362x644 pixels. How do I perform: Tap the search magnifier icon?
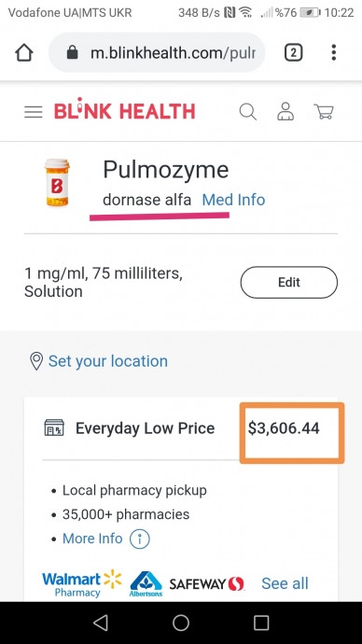click(248, 111)
